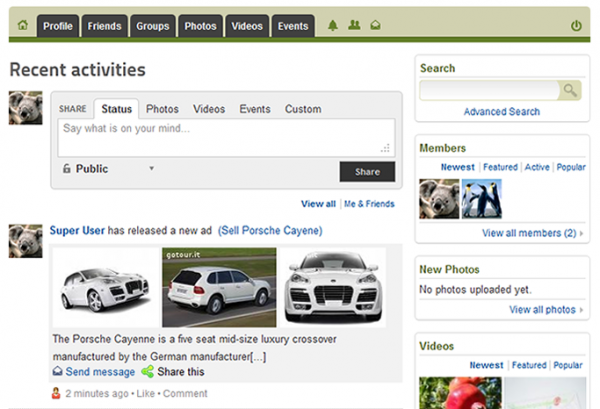Open the Porsche front-view photo

pos(333,287)
